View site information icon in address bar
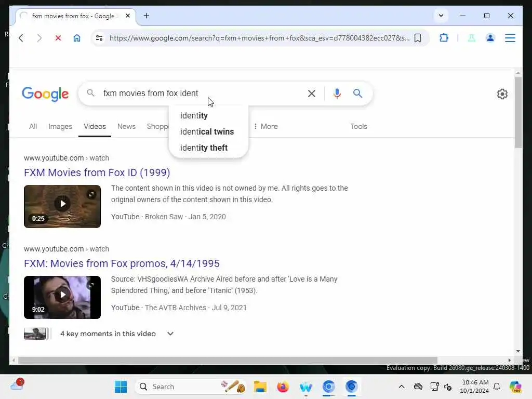Image resolution: width=532 pixels, height=399 pixels. click(x=99, y=38)
